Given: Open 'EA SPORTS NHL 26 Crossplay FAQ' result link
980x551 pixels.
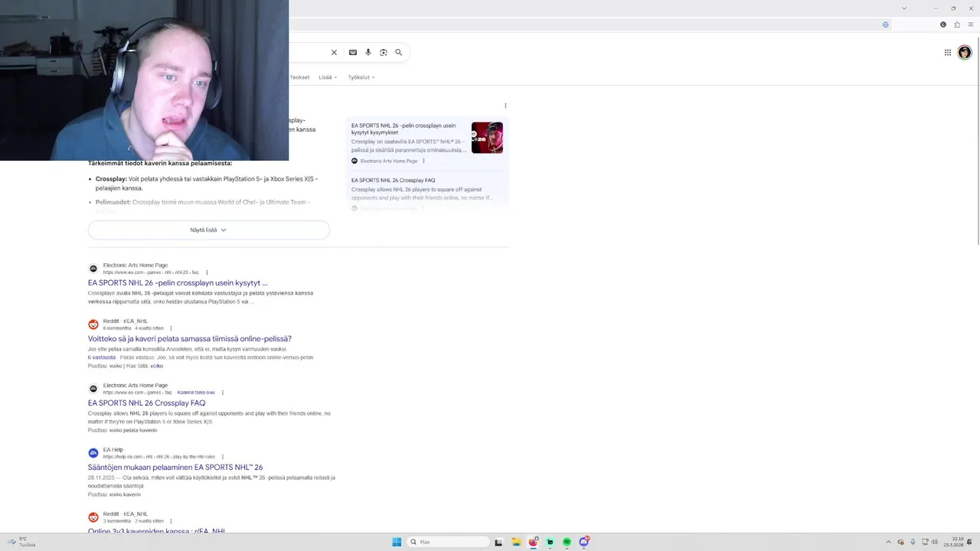Looking at the screenshot, I should tap(146, 403).
